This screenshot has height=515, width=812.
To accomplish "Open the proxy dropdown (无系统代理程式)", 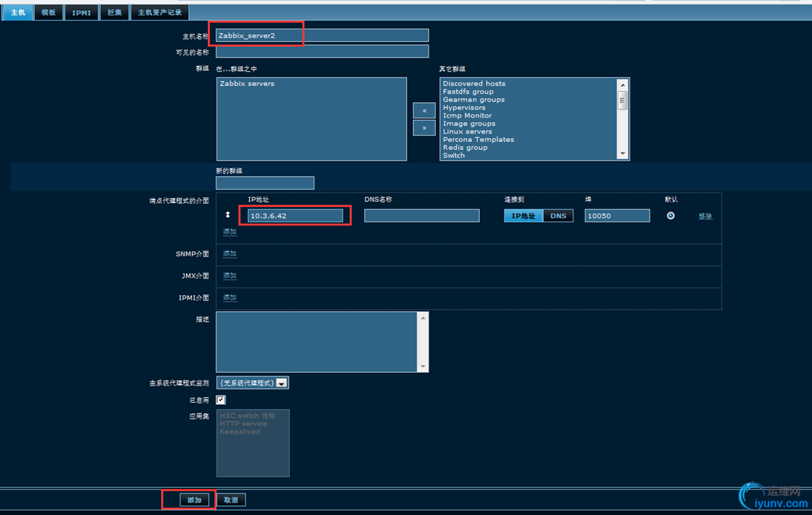I will pyautogui.click(x=253, y=383).
